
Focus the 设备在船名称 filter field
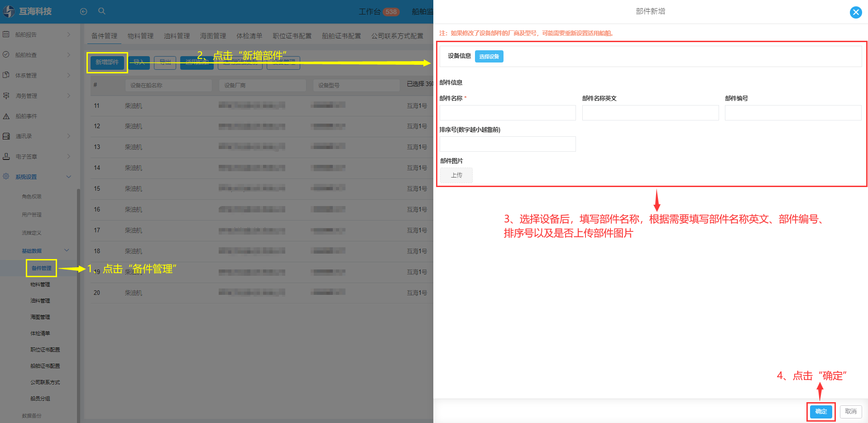pyautogui.click(x=168, y=85)
